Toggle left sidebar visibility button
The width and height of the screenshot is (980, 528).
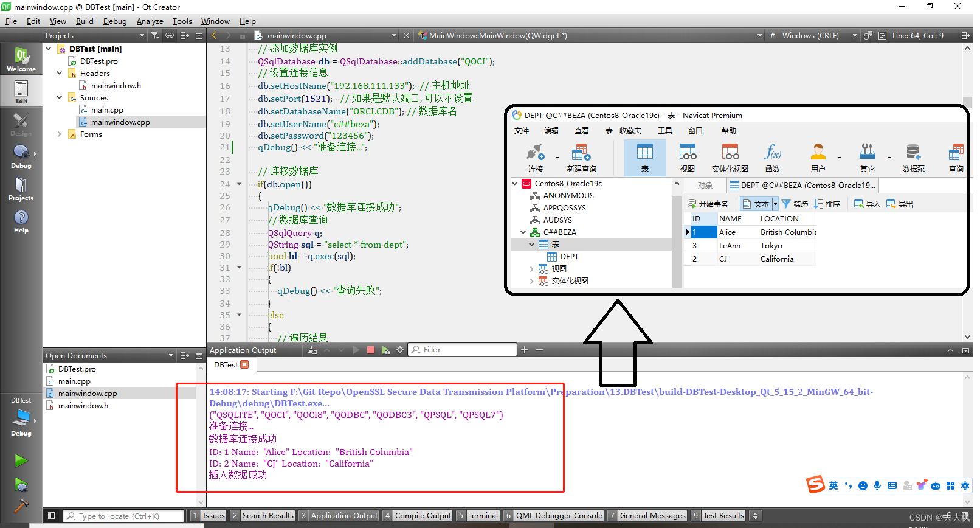[x=52, y=516]
